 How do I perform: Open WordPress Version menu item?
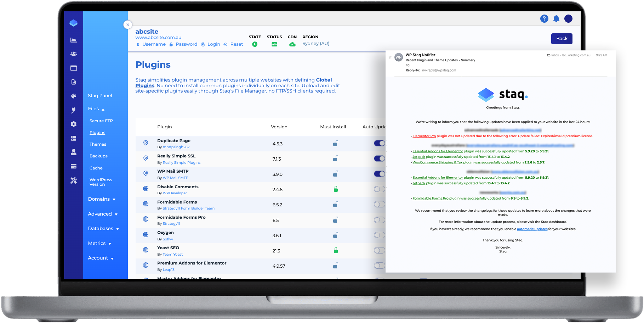tap(101, 182)
